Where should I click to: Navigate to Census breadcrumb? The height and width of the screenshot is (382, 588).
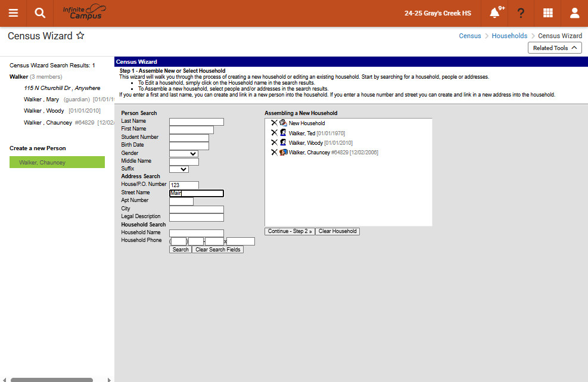point(470,36)
